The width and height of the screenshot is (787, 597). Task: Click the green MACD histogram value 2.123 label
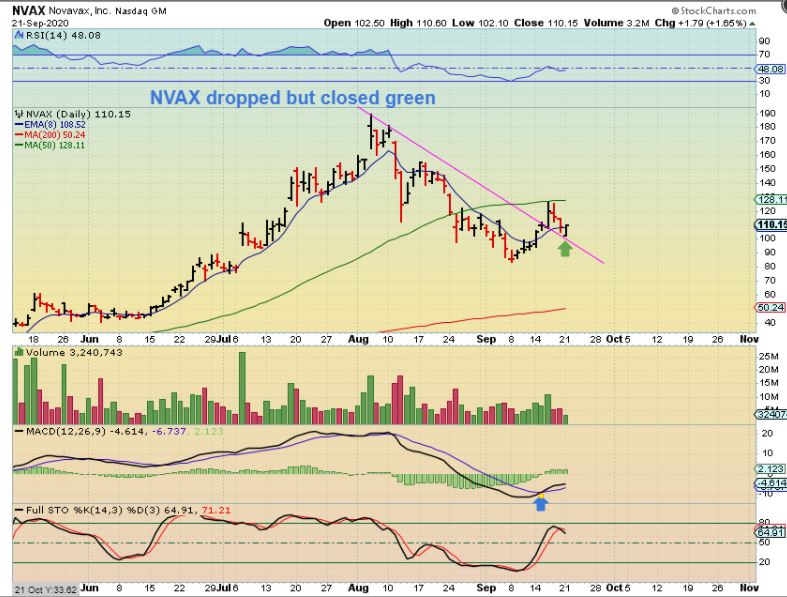pos(208,431)
